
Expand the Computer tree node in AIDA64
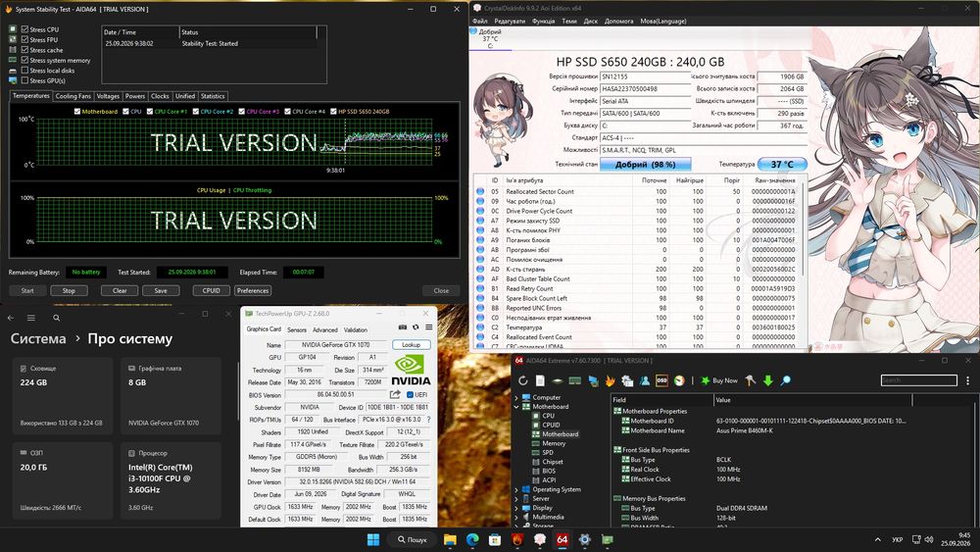(x=516, y=398)
